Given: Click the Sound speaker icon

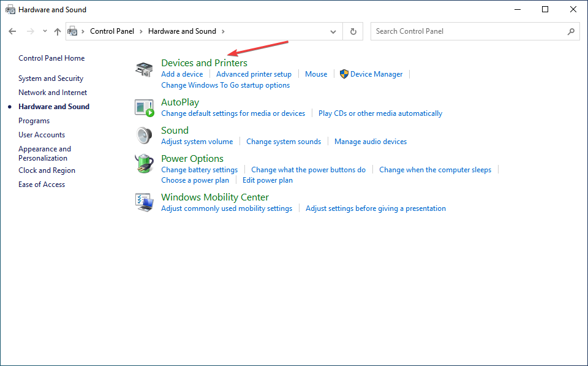Looking at the screenshot, I should click(x=145, y=135).
